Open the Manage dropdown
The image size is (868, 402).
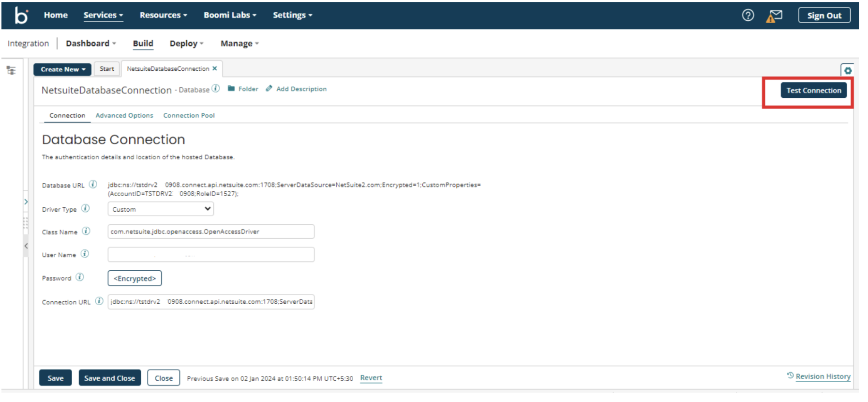coord(240,44)
